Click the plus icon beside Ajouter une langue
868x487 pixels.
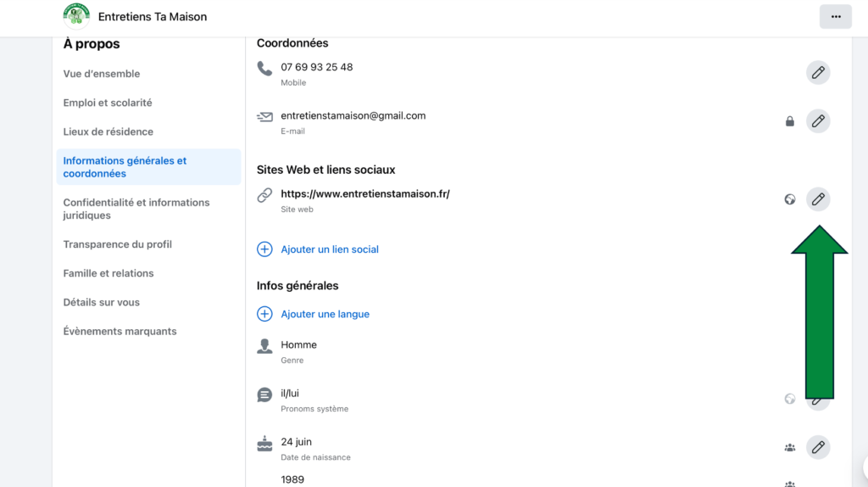pyautogui.click(x=264, y=314)
